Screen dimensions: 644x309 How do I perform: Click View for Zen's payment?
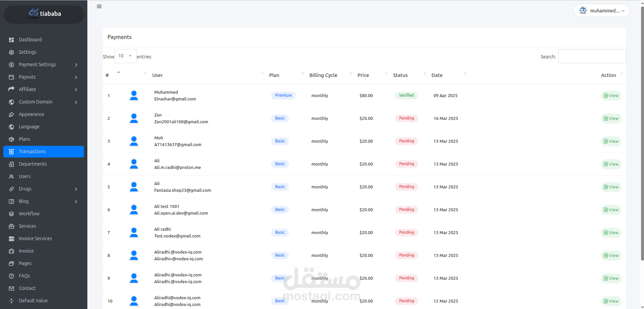[x=611, y=119]
